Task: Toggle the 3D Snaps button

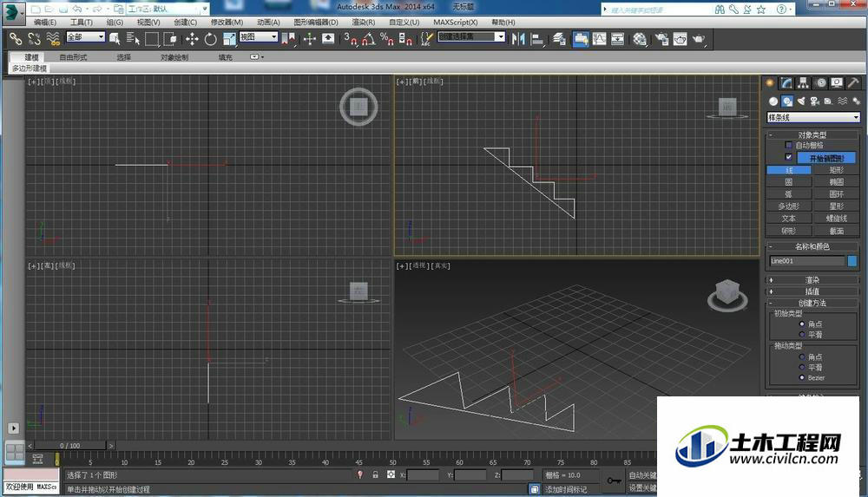Action: pos(351,39)
